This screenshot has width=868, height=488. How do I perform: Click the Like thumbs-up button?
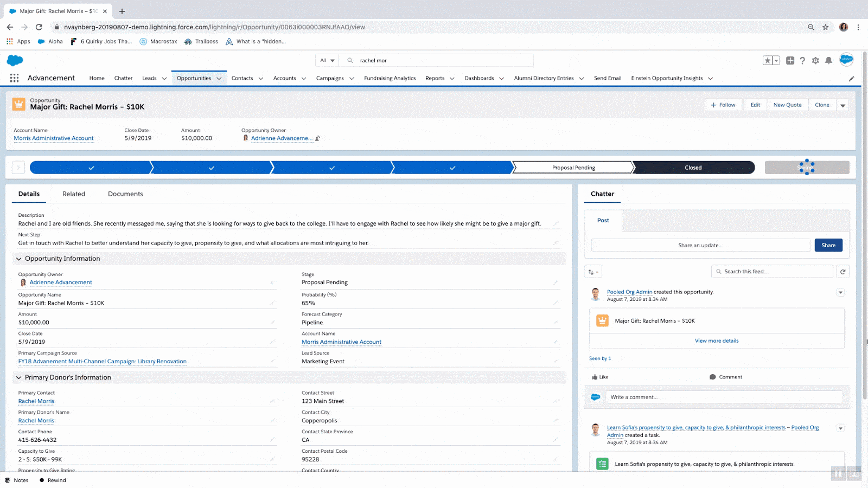[x=600, y=377]
